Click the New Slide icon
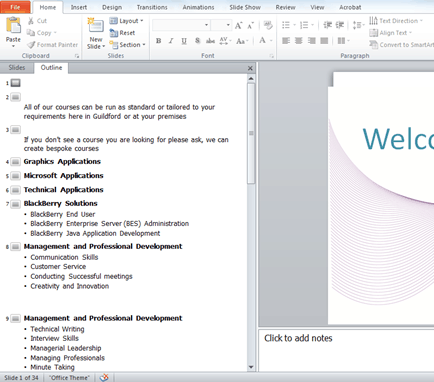 tap(96, 26)
